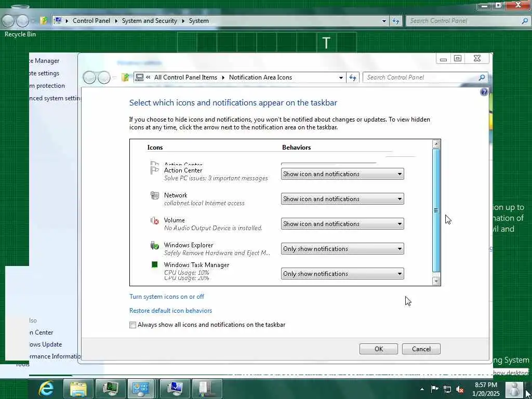Screen dimensions: 532x399
Task: Click the icons list scrollbar thumb
Action: click(x=436, y=210)
